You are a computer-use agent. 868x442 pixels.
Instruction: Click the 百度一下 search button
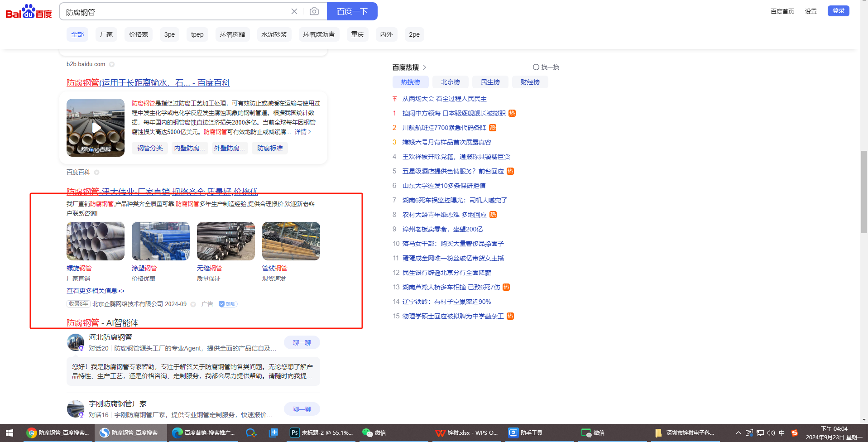[352, 11]
